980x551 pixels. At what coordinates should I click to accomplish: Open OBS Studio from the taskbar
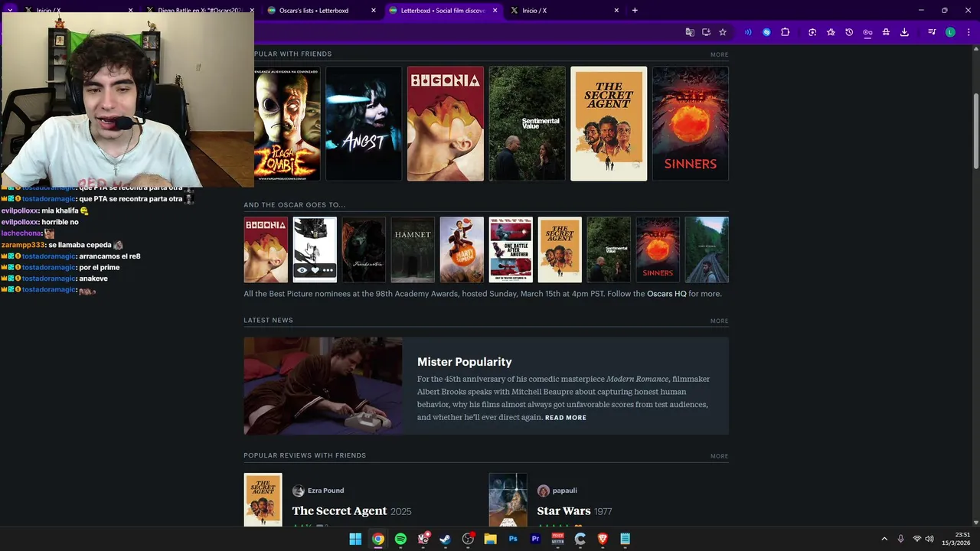coord(468,539)
